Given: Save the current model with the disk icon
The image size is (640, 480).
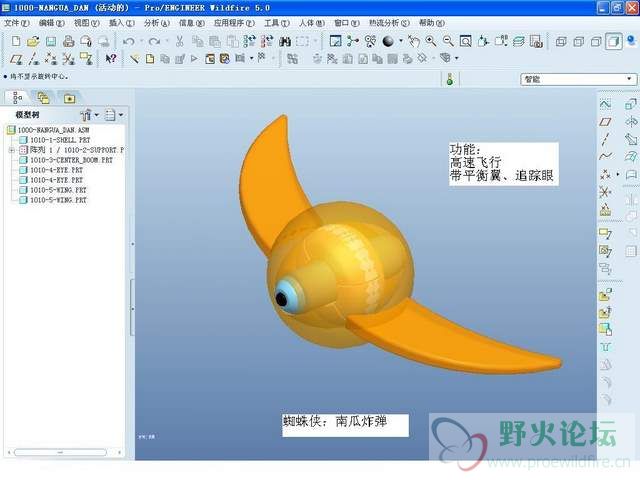Looking at the screenshot, I should (51, 41).
